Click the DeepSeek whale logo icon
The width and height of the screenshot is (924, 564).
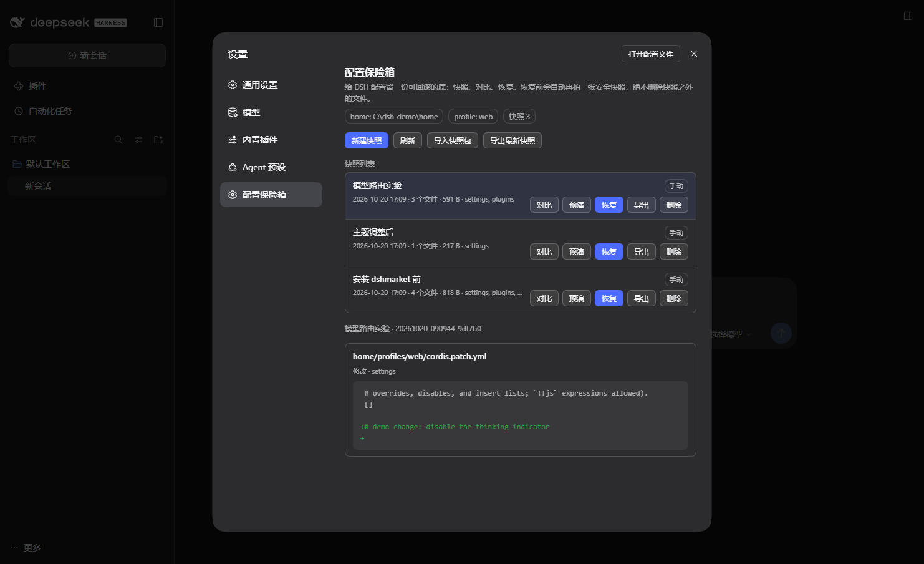click(x=17, y=22)
